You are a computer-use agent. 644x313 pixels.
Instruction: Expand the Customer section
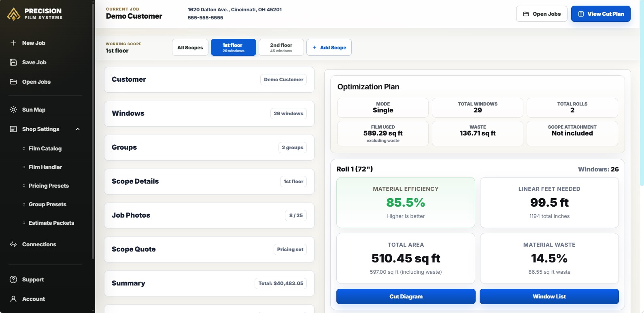(209, 80)
